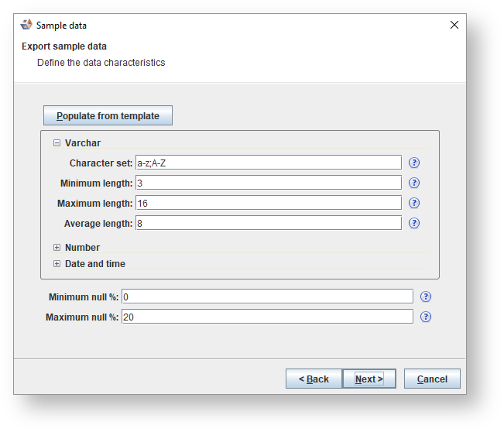Focus the Character set text field
Image resolution: width=504 pixels, height=432 pixels.
point(268,163)
